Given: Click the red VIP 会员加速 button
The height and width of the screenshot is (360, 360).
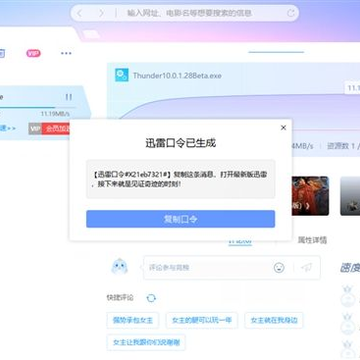Looking at the screenshot, I should [49, 128].
